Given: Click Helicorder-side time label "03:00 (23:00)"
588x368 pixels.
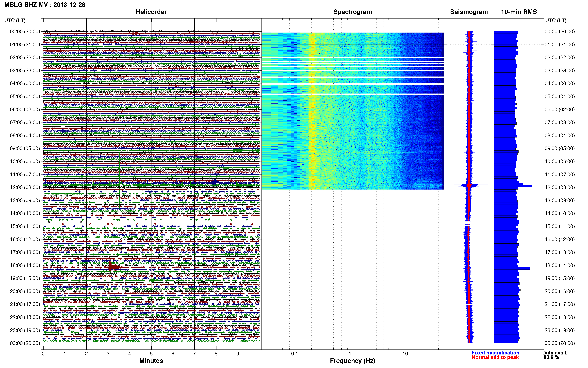Looking at the screenshot, I should 25,71.
